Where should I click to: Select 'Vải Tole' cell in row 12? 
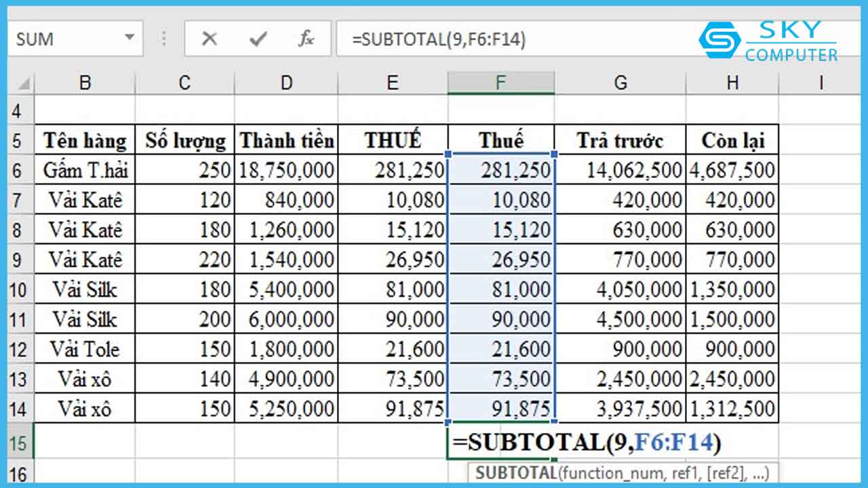click(85, 349)
